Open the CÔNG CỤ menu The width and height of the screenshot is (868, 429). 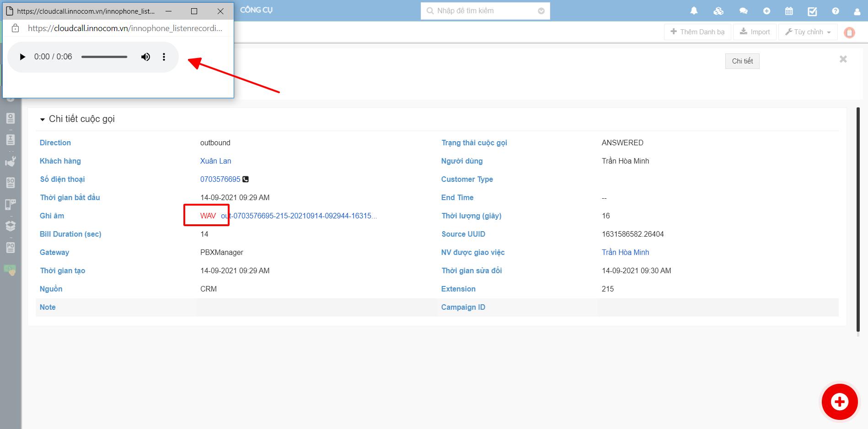coord(256,10)
